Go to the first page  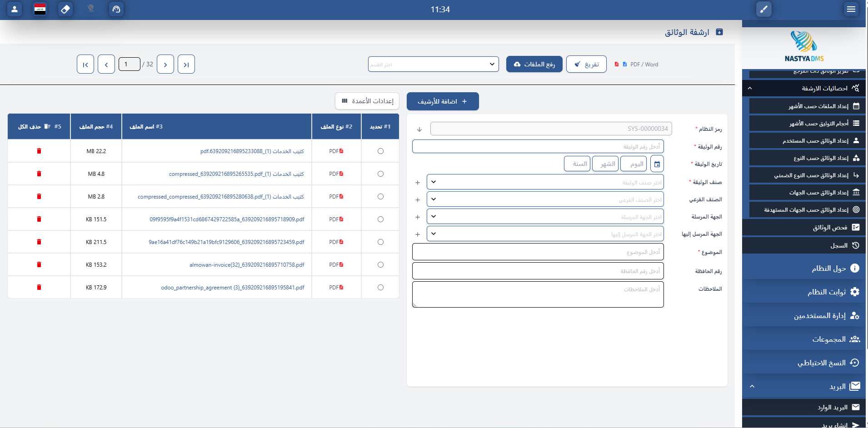click(x=85, y=64)
